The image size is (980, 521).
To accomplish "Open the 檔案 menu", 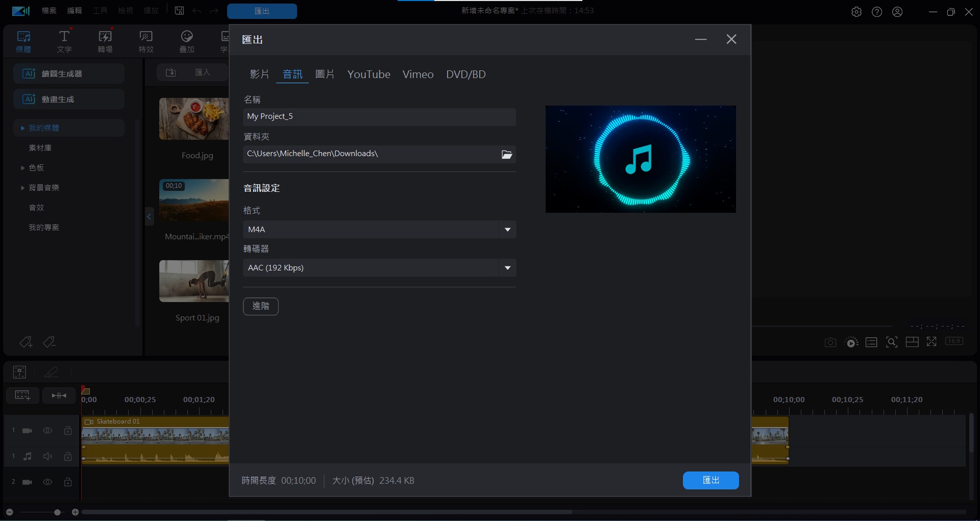I will [48, 10].
